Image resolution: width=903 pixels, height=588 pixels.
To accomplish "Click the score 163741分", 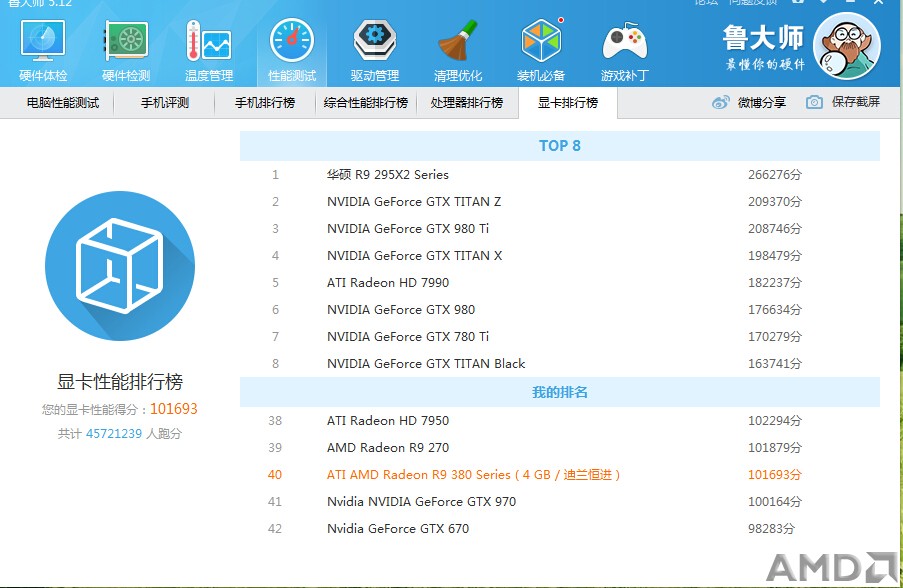I will point(775,363).
